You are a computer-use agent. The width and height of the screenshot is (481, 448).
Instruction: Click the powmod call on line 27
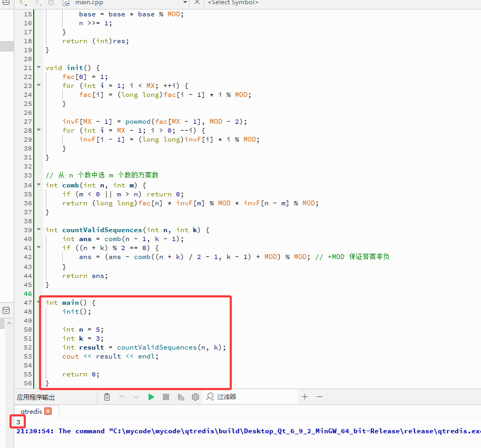[x=138, y=122]
